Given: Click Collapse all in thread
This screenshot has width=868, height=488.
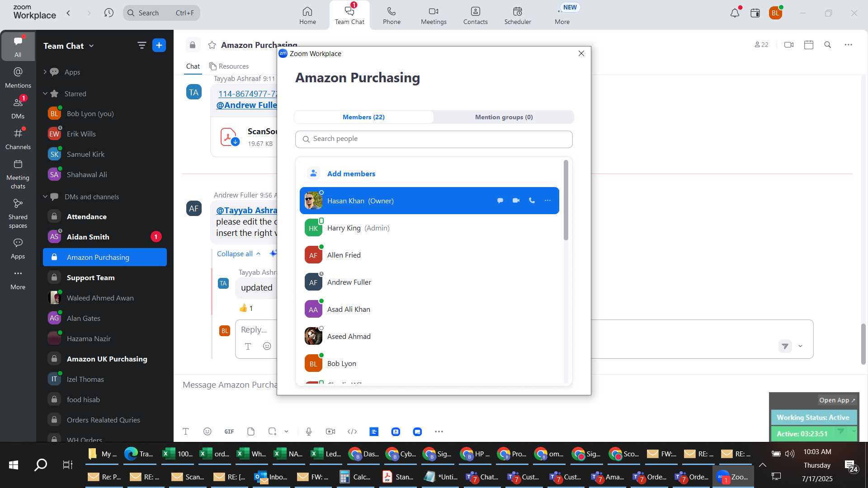Looking at the screenshot, I should [239, 254].
